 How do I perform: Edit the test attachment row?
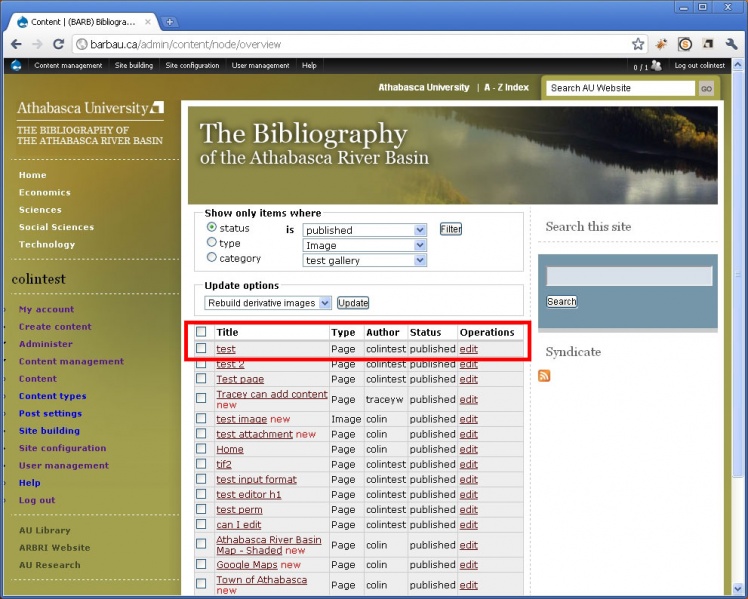pyautogui.click(x=468, y=434)
